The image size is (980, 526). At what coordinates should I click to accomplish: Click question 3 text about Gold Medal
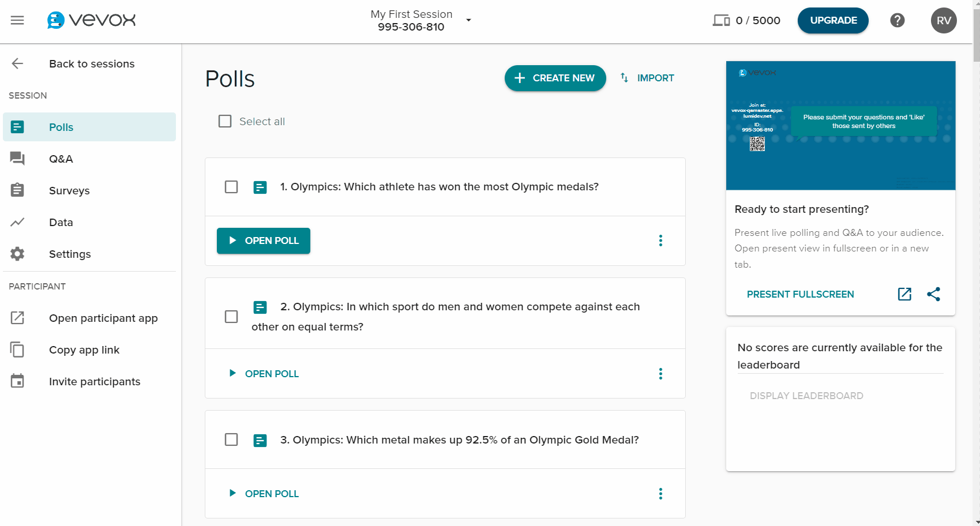(x=460, y=440)
